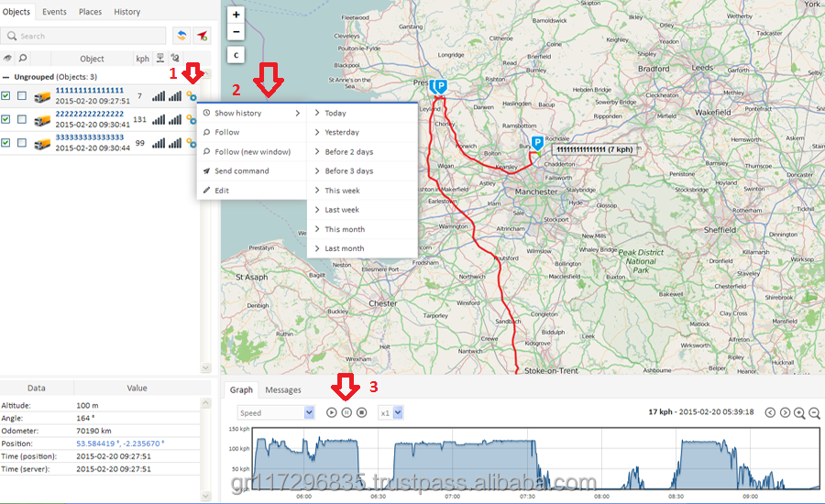Zoom in on the map with plus button
This screenshot has height=504, width=825.
pyautogui.click(x=236, y=15)
